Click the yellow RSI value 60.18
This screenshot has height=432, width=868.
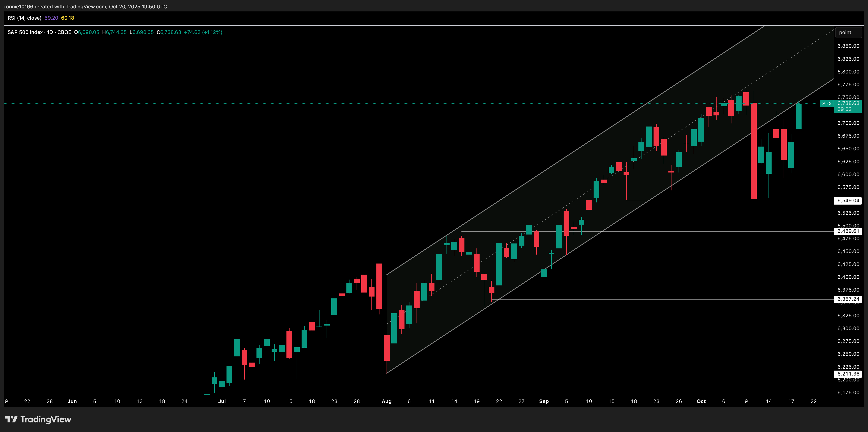[67, 18]
